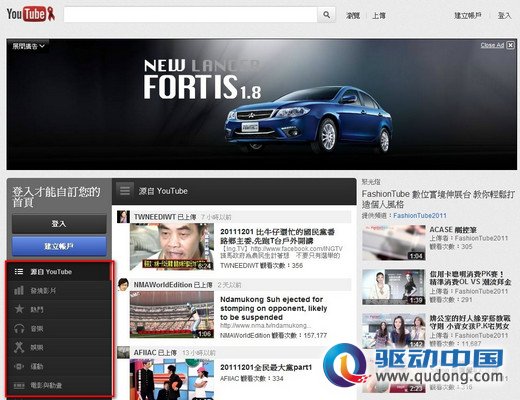Select the entertainment figure icon
The height and width of the screenshot is (400, 520).
[19, 347]
